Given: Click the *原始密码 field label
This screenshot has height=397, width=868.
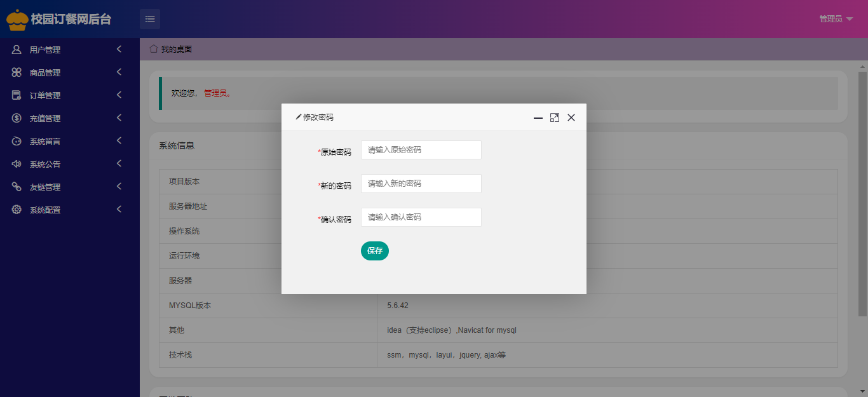Looking at the screenshot, I should [334, 152].
